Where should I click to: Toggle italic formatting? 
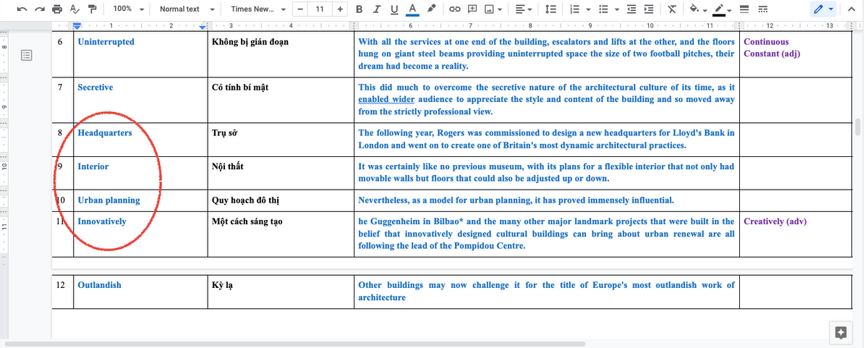(x=377, y=9)
